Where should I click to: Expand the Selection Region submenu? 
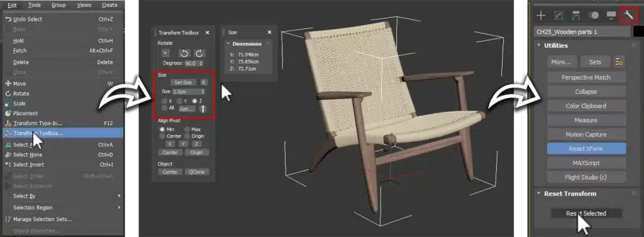pos(119,207)
